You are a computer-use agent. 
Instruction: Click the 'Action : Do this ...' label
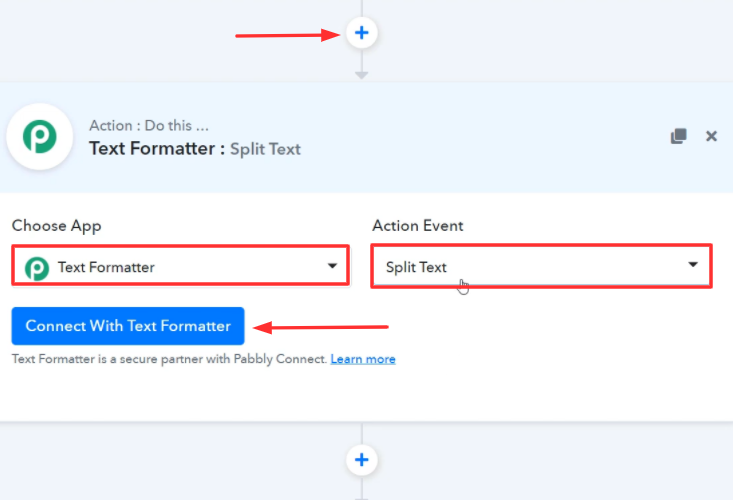click(x=149, y=125)
